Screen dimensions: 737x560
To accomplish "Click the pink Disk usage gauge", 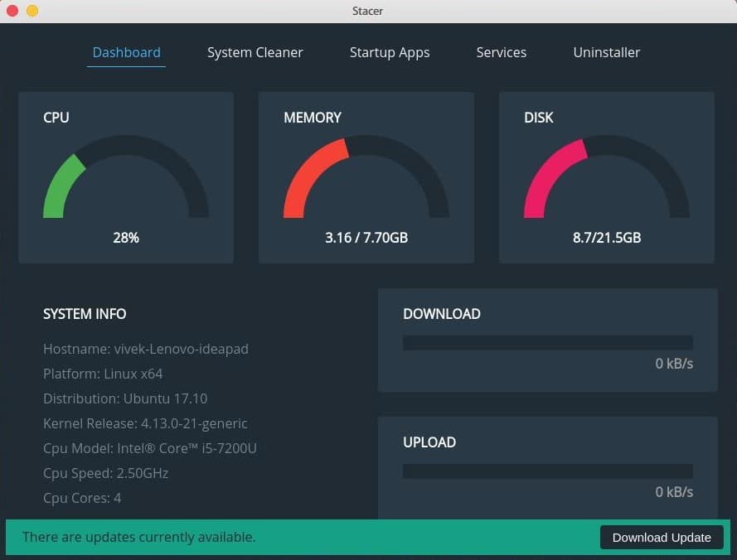I will tap(607, 176).
